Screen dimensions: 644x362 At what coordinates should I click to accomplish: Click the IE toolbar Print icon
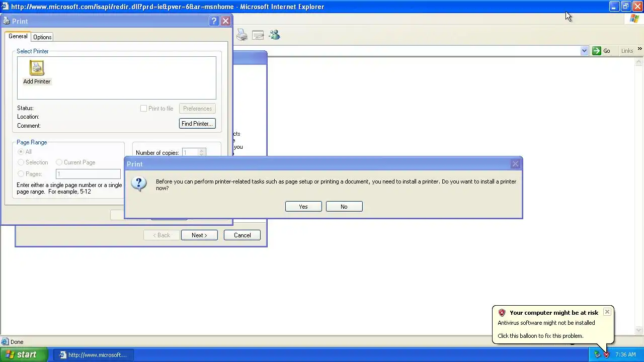[x=242, y=35]
